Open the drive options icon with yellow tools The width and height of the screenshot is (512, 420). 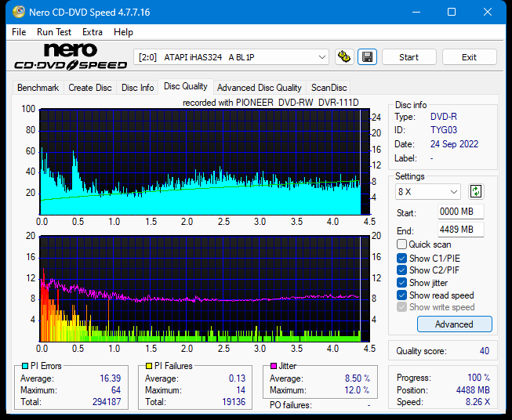pyautogui.click(x=344, y=57)
